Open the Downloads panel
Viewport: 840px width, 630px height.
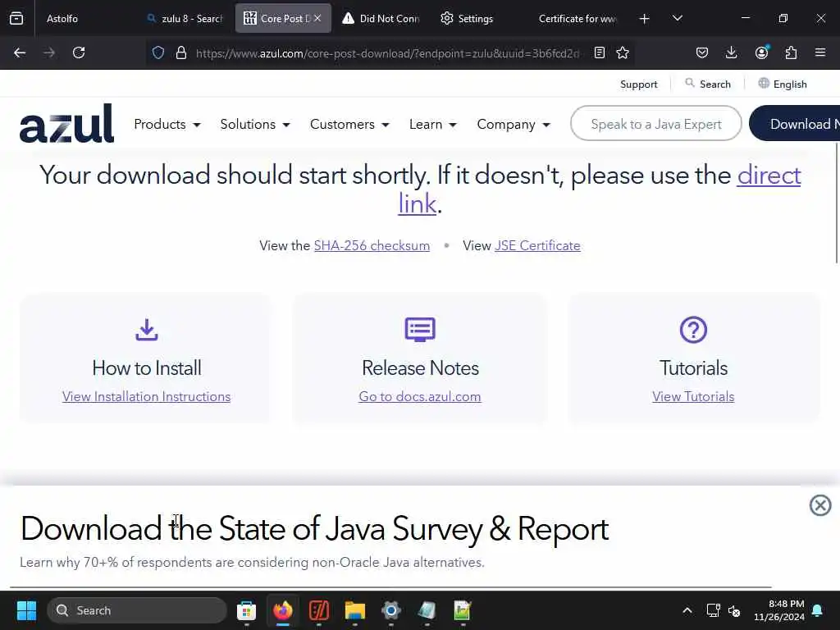pos(731,52)
